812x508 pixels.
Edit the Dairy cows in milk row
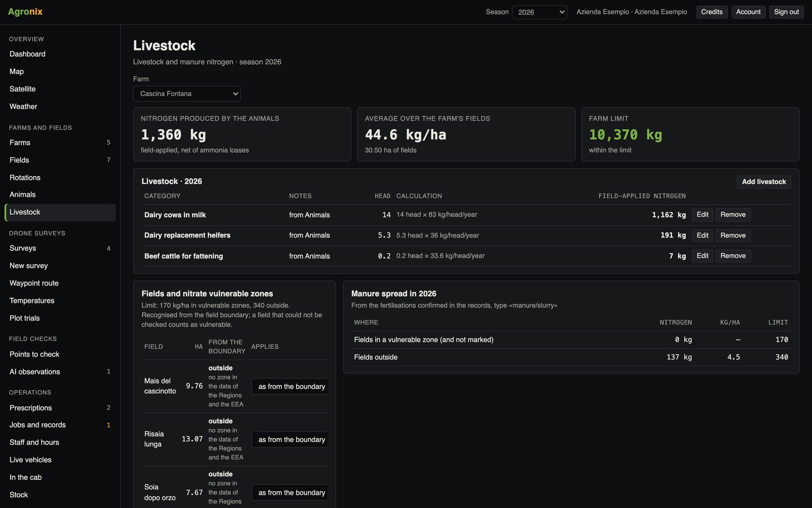(702, 215)
